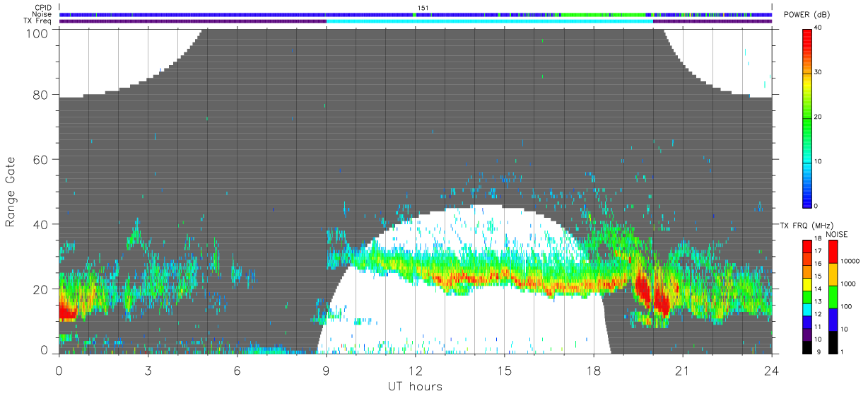Click the 24 tick on UT hours axis
This screenshot has width=868, height=401.
pyautogui.click(x=771, y=371)
